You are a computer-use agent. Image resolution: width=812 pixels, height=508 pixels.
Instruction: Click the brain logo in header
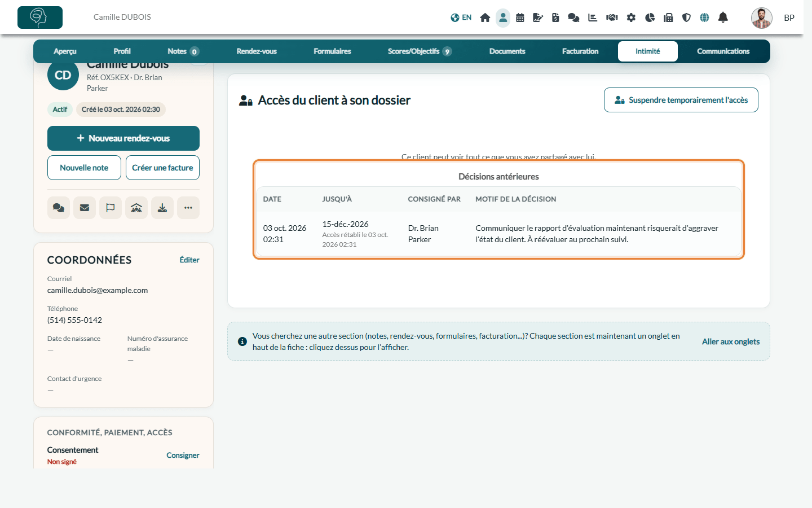click(40, 17)
